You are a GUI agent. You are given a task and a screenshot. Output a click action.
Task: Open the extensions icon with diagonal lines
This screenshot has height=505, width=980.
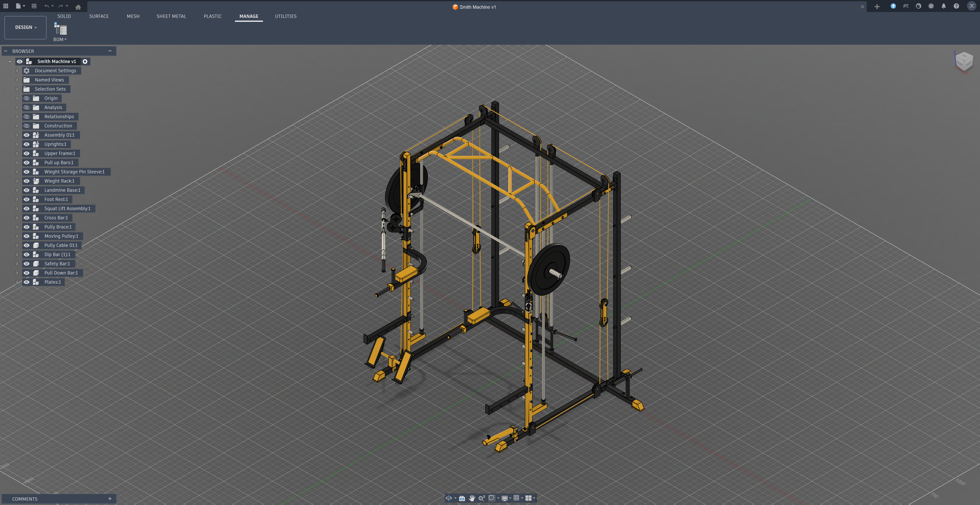[905, 6]
